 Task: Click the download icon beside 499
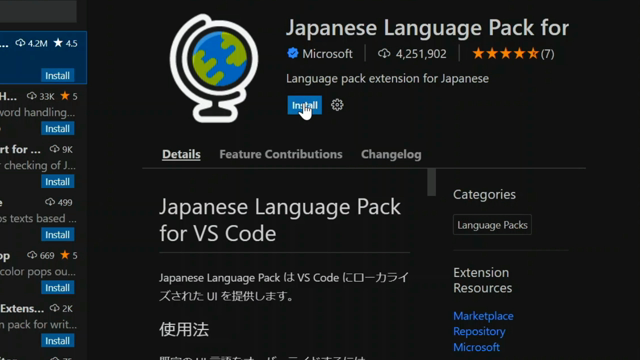pyautogui.click(x=50, y=202)
